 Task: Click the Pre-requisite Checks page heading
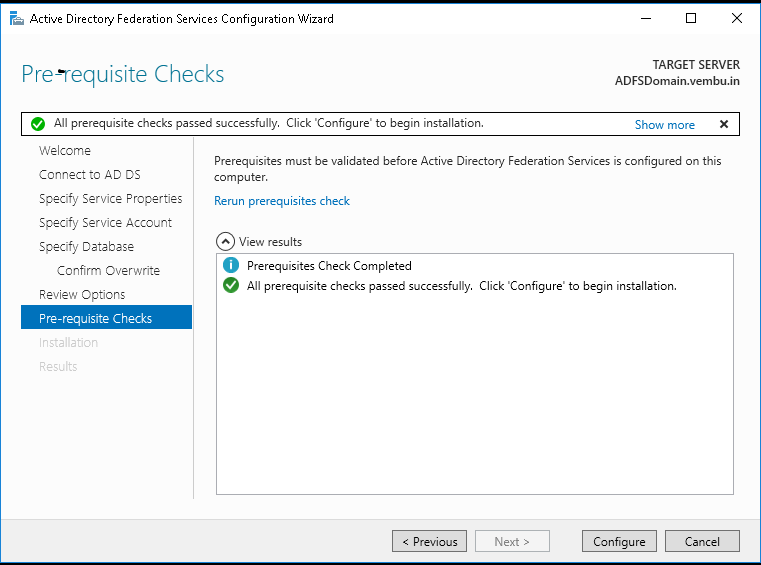(123, 74)
